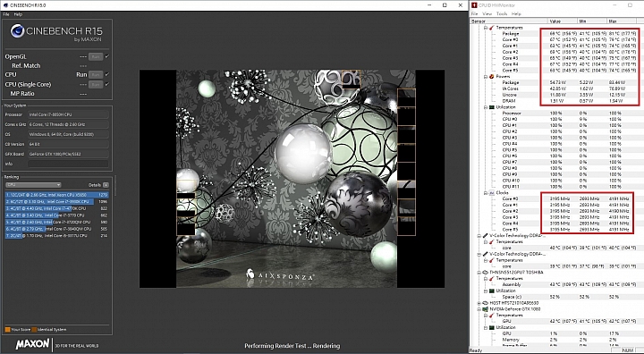The height and width of the screenshot is (354, 644).
Task: Click the Powers flame icon in sensor tree
Action: pyautogui.click(x=491, y=76)
